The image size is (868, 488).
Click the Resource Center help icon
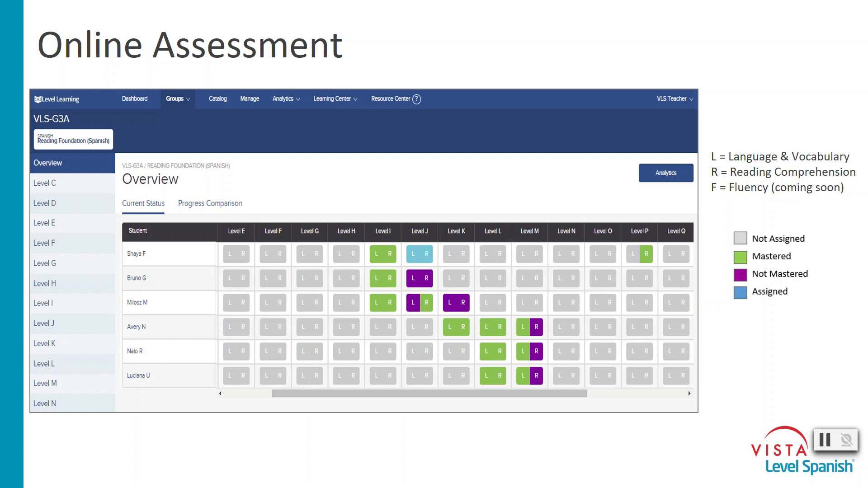click(417, 99)
